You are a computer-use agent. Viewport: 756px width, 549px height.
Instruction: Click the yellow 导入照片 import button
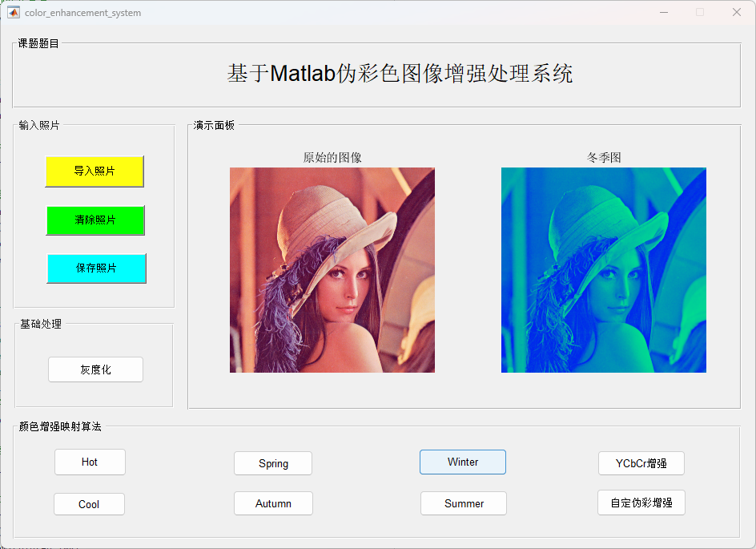tap(94, 172)
